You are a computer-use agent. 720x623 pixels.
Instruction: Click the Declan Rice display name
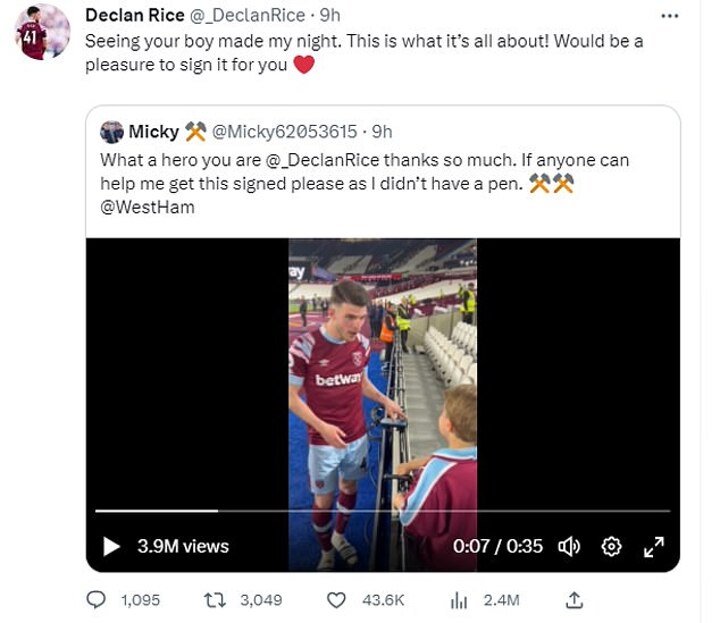pos(135,16)
